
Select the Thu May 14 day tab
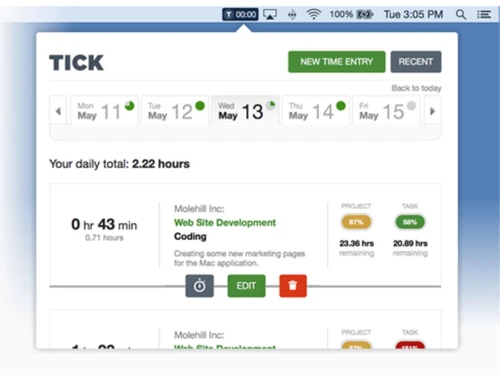(x=316, y=110)
